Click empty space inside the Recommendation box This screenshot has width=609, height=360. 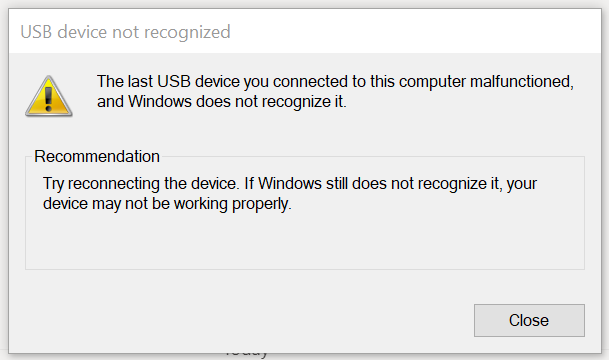pyautogui.click(x=305, y=241)
